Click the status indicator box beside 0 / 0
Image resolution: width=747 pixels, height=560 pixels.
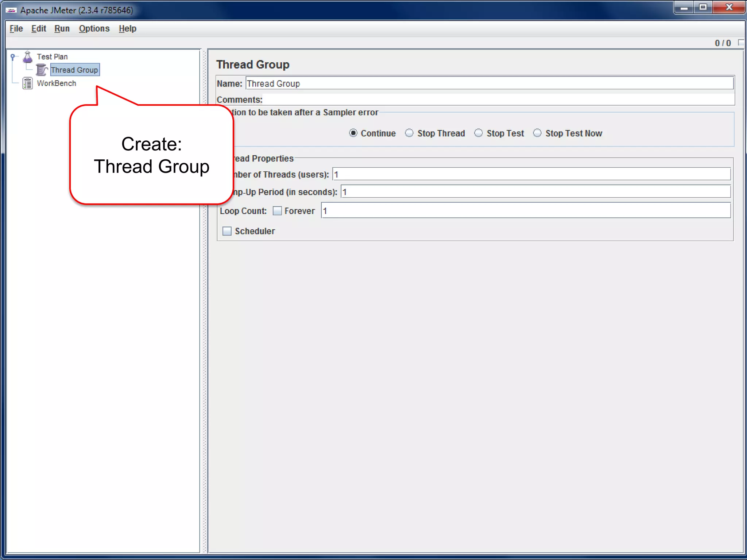(x=741, y=43)
